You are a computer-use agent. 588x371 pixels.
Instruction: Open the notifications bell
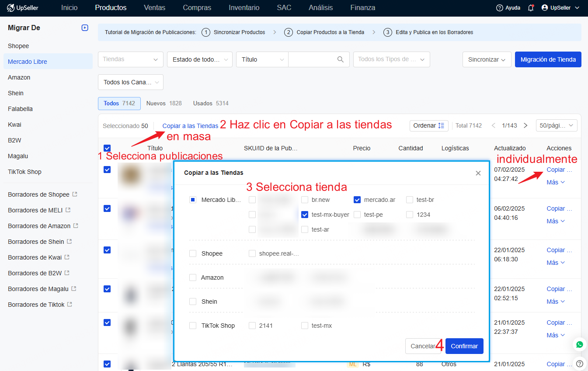click(x=531, y=8)
